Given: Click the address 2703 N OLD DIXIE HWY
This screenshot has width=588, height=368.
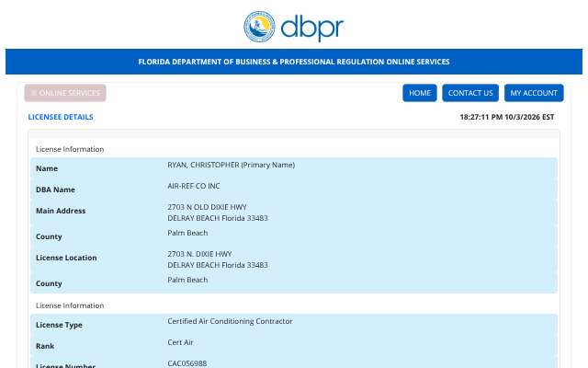Looking at the screenshot, I should pyautogui.click(x=207, y=207).
